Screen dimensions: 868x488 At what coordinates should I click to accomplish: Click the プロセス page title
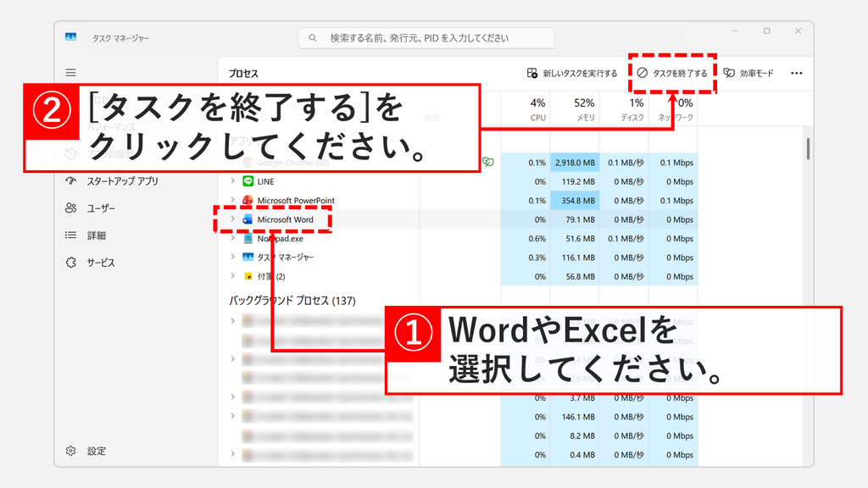(x=243, y=74)
